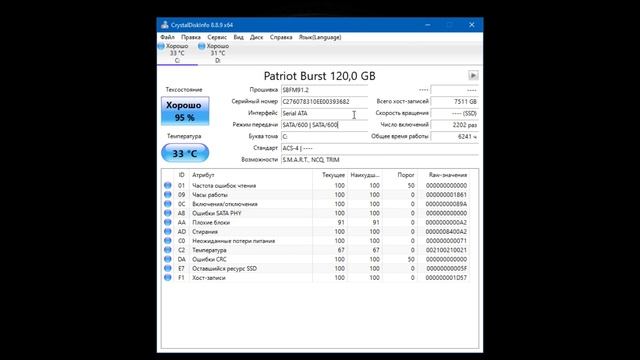
Task: Click the ID column header
Action: pos(182,175)
